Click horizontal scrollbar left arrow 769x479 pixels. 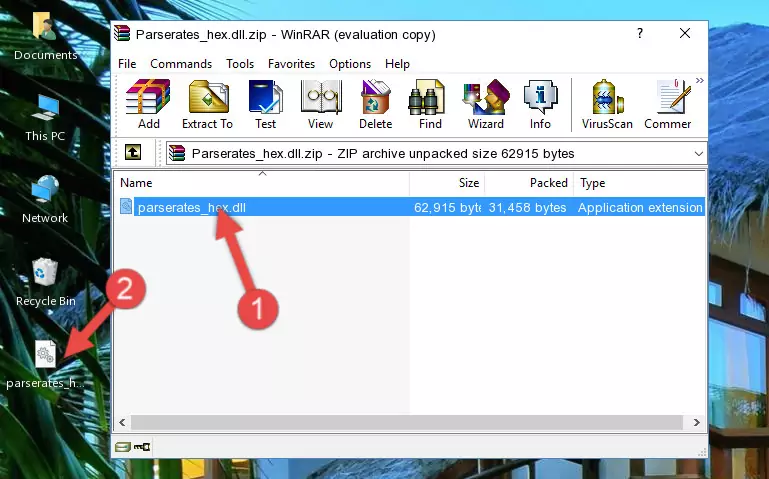(123, 422)
